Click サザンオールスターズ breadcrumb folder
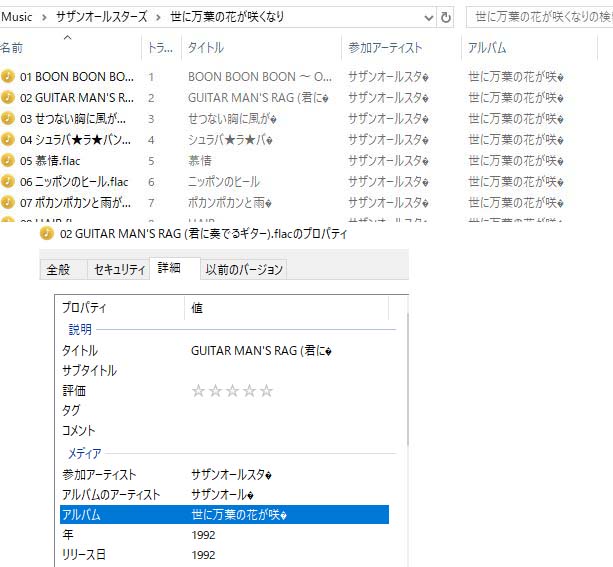The height and width of the screenshot is (567, 613). [101, 17]
